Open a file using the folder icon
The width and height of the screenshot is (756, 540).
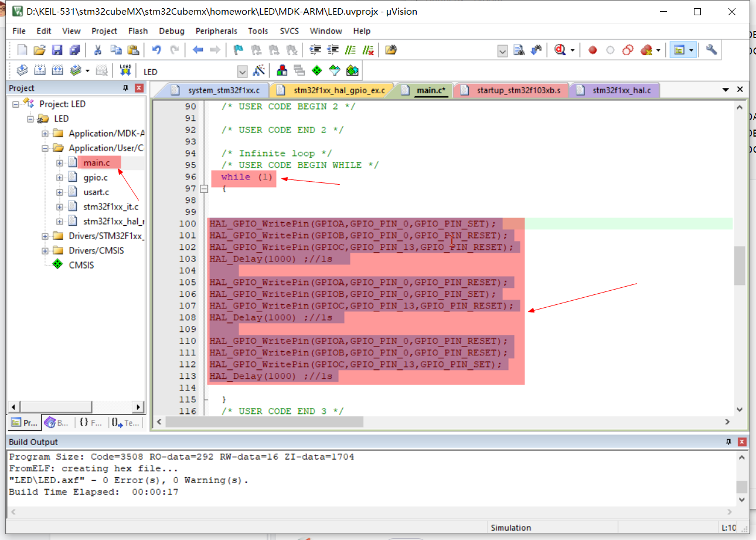(x=39, y=50)
